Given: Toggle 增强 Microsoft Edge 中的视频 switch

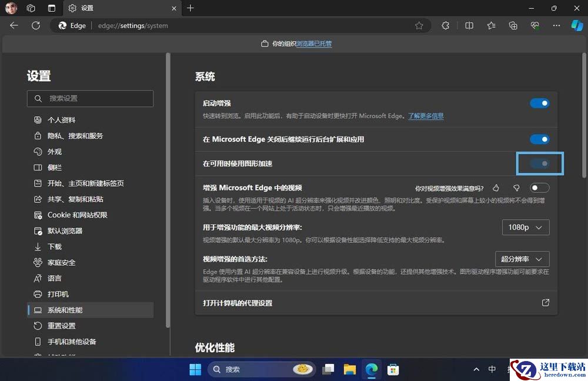Looking at the screenshot, I should tap(540, 188).
